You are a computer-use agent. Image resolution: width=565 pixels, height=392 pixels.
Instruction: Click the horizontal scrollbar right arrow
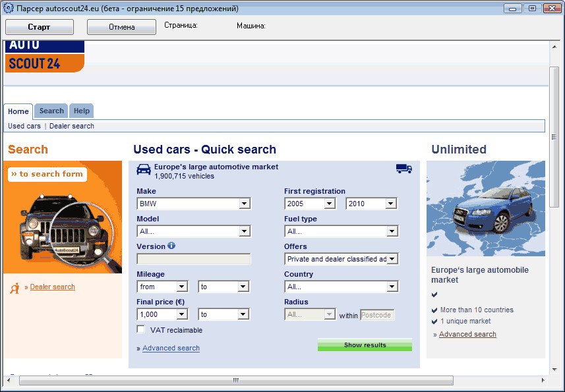pyautogui.click(x=543, y=381)
